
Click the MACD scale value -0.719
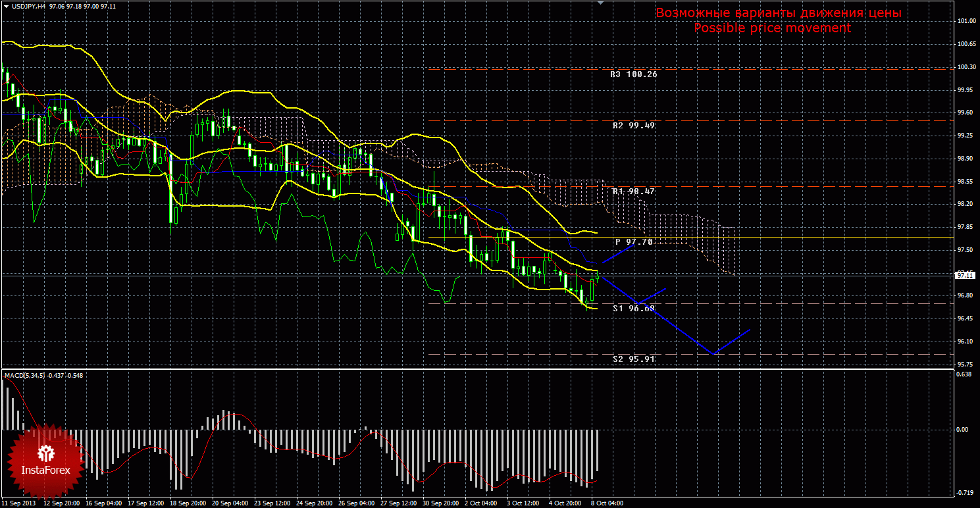coord(965,492)
